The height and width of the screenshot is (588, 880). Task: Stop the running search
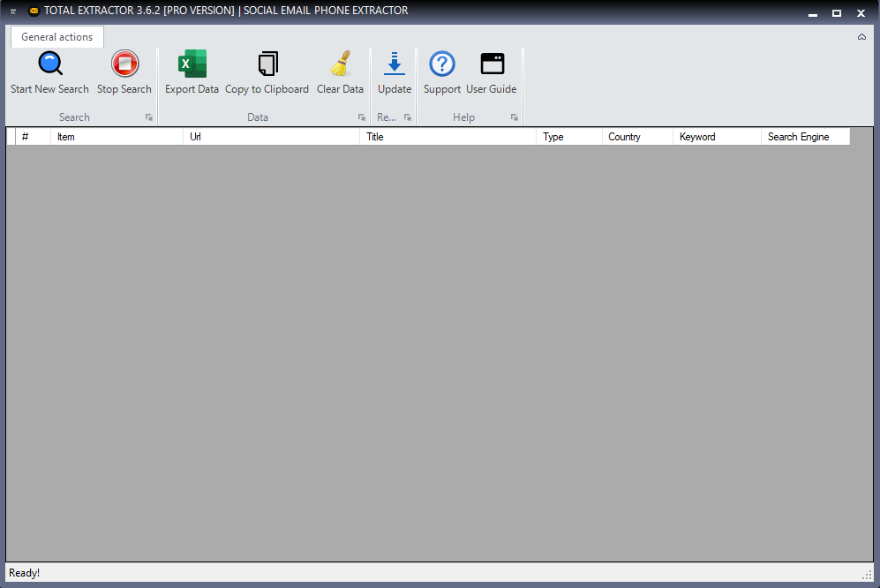coord(124,73)
